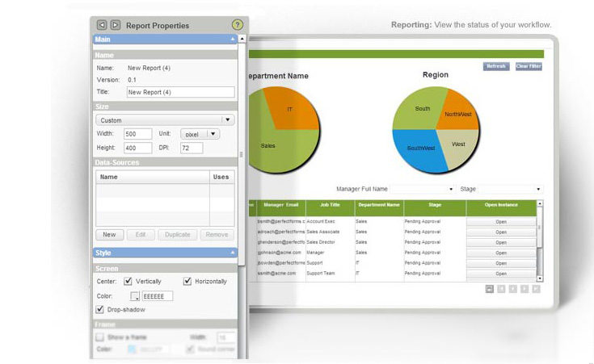Uncheck the Drop-shadow checkbox
Viewport: 594px width, 364px height.
[x=99, y=309]
